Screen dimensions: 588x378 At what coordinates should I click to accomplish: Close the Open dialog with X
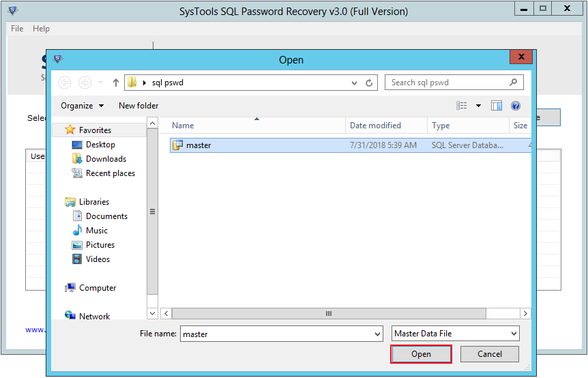521,57
